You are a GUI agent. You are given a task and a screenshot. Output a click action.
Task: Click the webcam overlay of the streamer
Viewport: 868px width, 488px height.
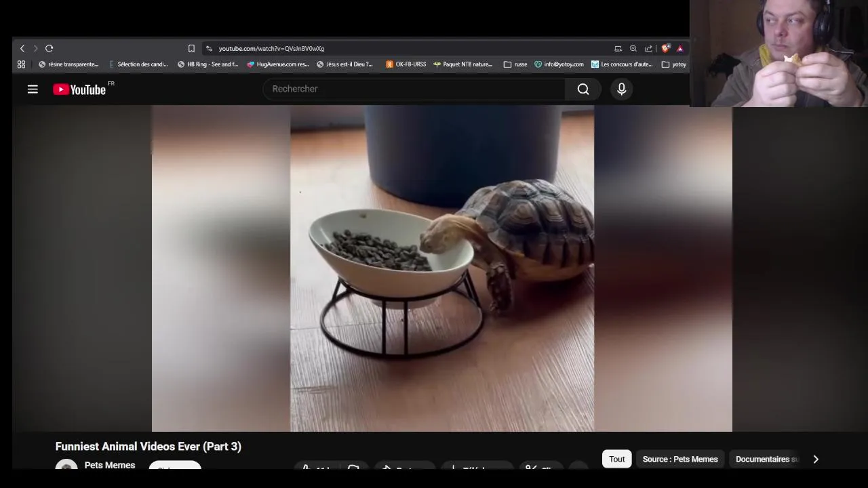[778, 54]
